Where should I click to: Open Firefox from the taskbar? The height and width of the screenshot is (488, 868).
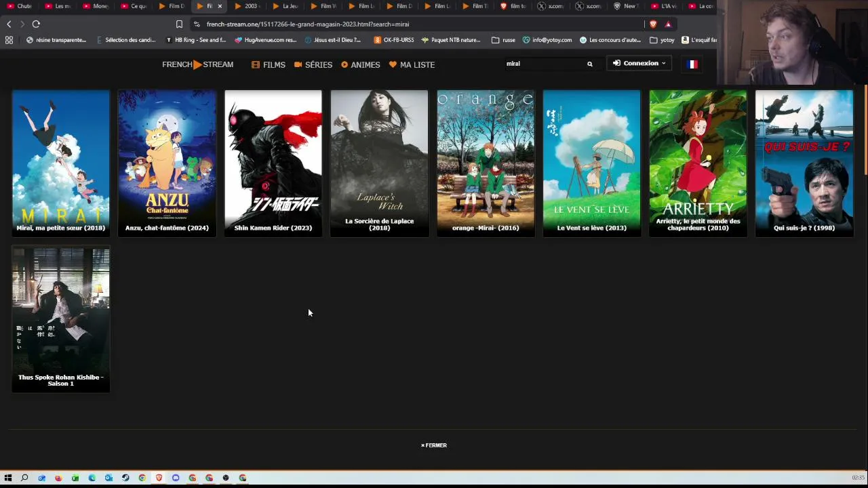(58, 478)
